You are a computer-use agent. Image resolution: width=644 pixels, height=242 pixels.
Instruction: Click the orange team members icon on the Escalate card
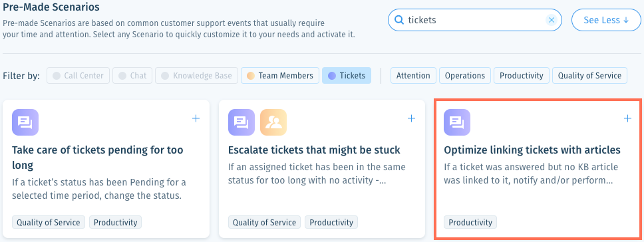pos(273,122)
